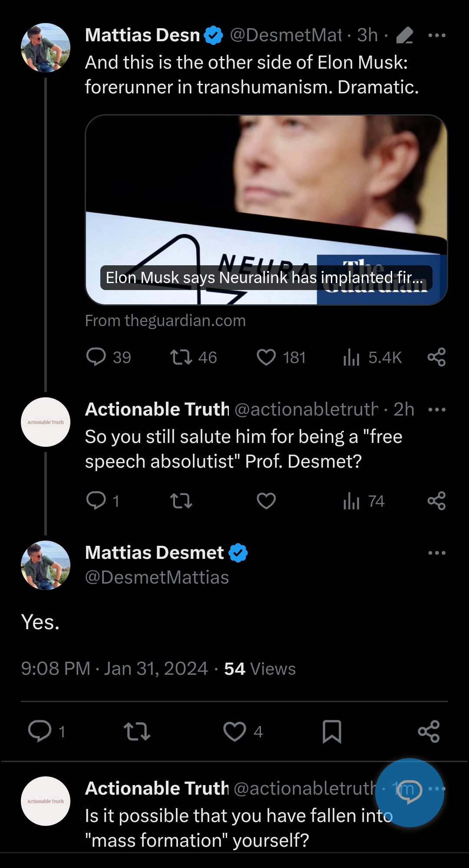View analytics for reply with 74 views

point(351,501)
